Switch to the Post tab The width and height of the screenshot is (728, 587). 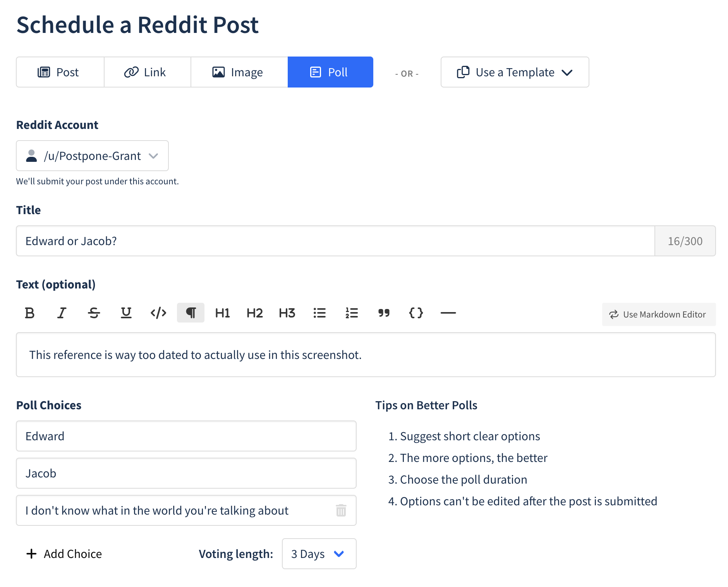point(60,72)
